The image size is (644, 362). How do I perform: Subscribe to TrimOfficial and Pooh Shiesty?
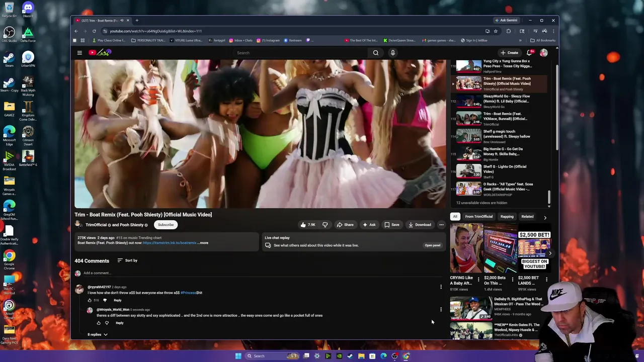coord(166,225)
